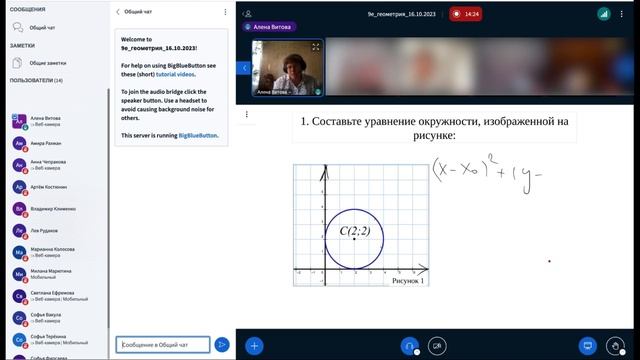Toggle the red recording indicator 14:24
Screen dimensions: 640x360
(x=465, y=14)
